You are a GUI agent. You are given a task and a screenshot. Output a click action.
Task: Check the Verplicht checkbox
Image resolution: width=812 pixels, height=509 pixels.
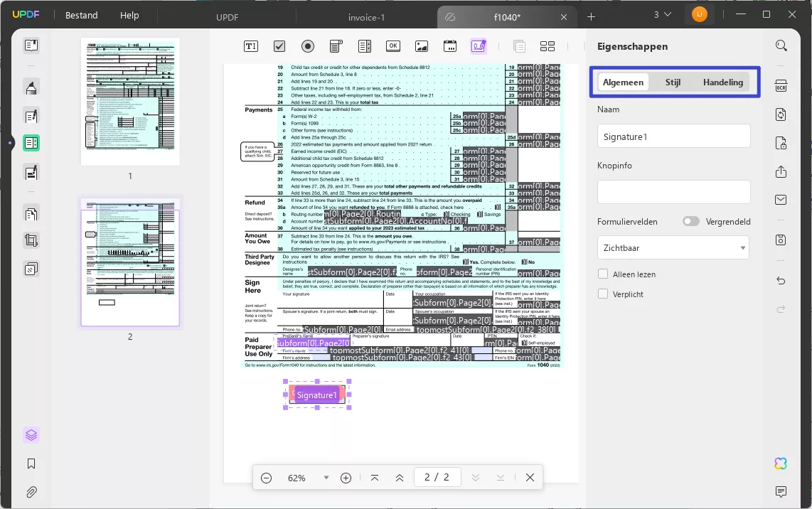coord(603,294)
